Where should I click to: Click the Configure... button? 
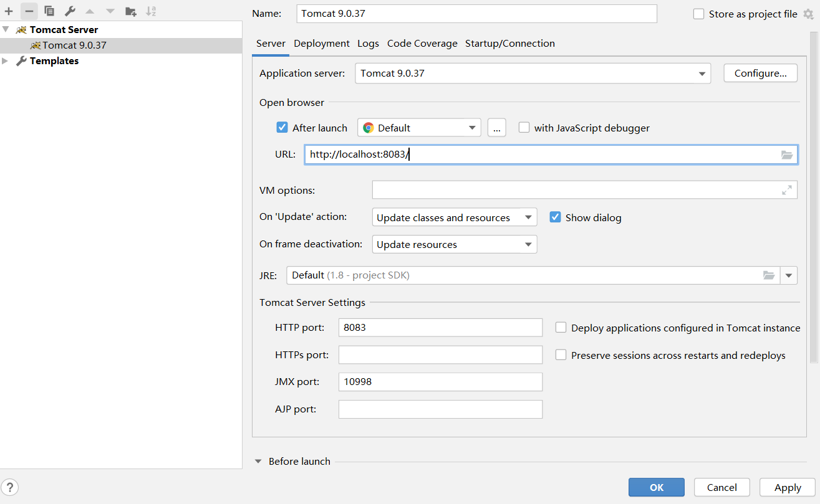[760, 73]
